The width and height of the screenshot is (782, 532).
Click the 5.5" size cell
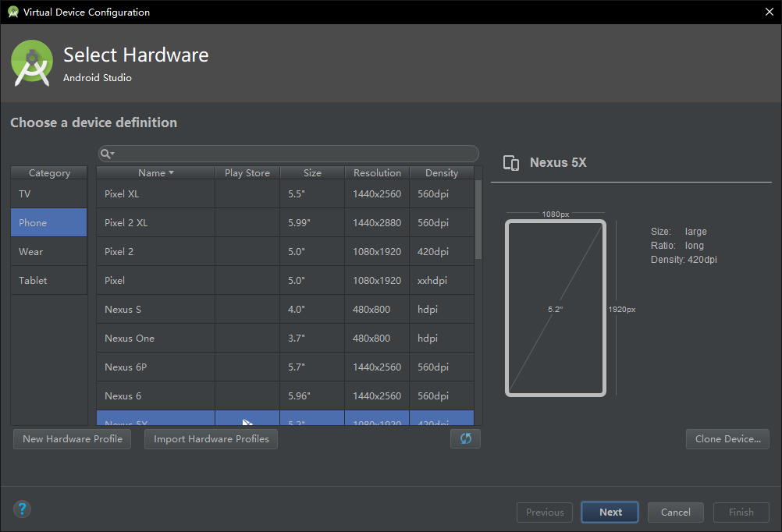(x=312, y=194)
